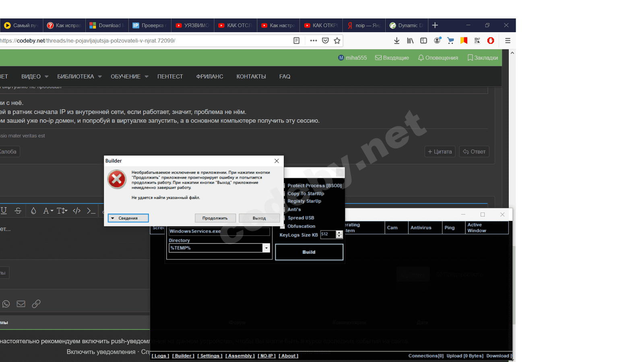
Task: Adjust KeyLogs Size spinner arrows
Action: pyautogui.click(x=339, y=234)
